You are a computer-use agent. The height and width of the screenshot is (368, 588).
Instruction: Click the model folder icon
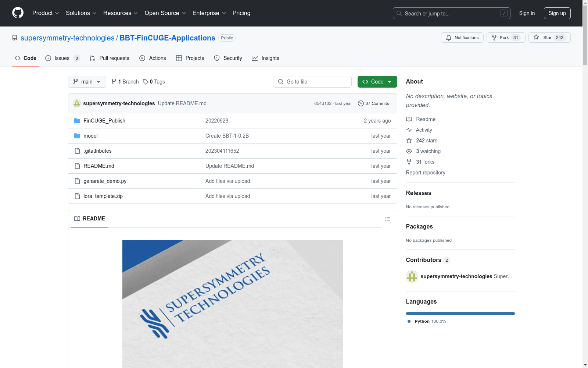coord(77,136)
